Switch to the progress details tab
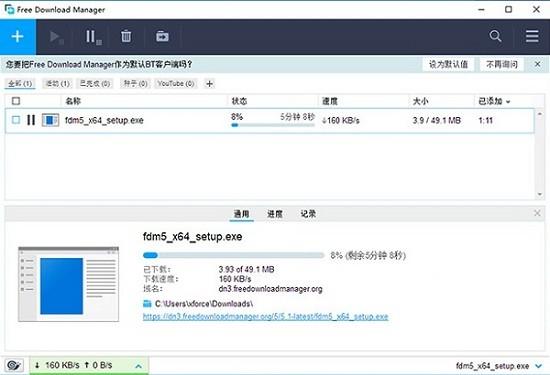This screenshot has height=375, width=550. pos(275,214)
